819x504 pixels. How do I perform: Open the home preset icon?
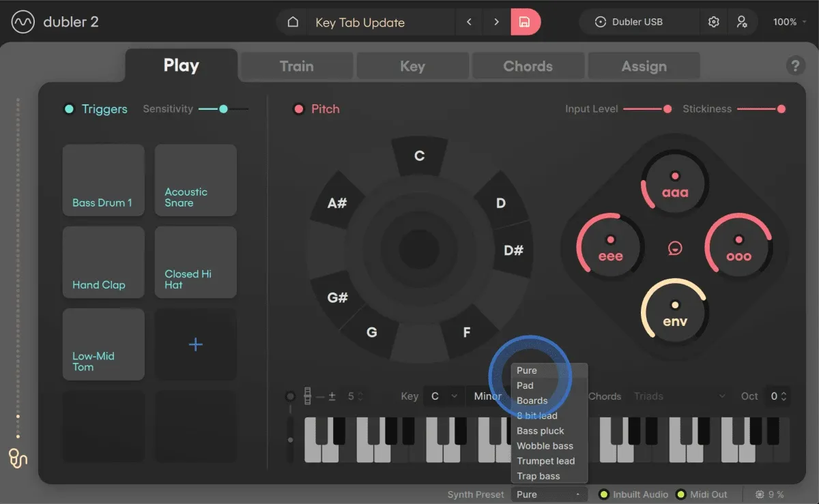293,22
